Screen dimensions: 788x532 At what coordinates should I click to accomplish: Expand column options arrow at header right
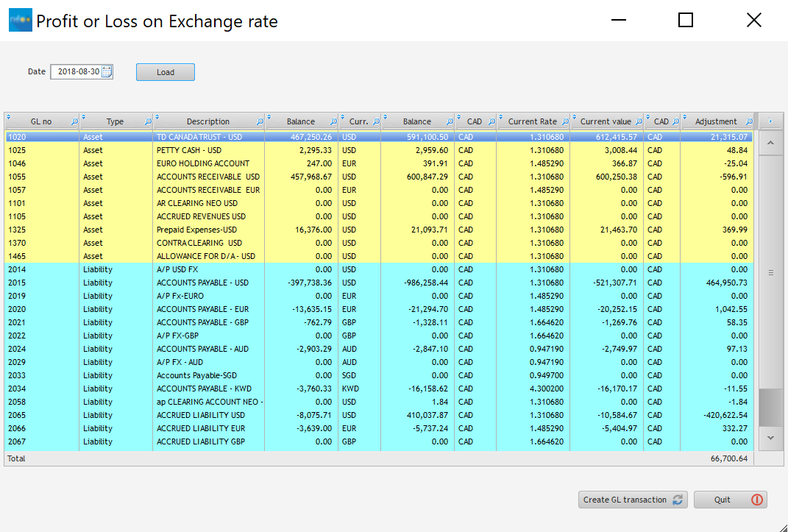(x=770, y=121)
